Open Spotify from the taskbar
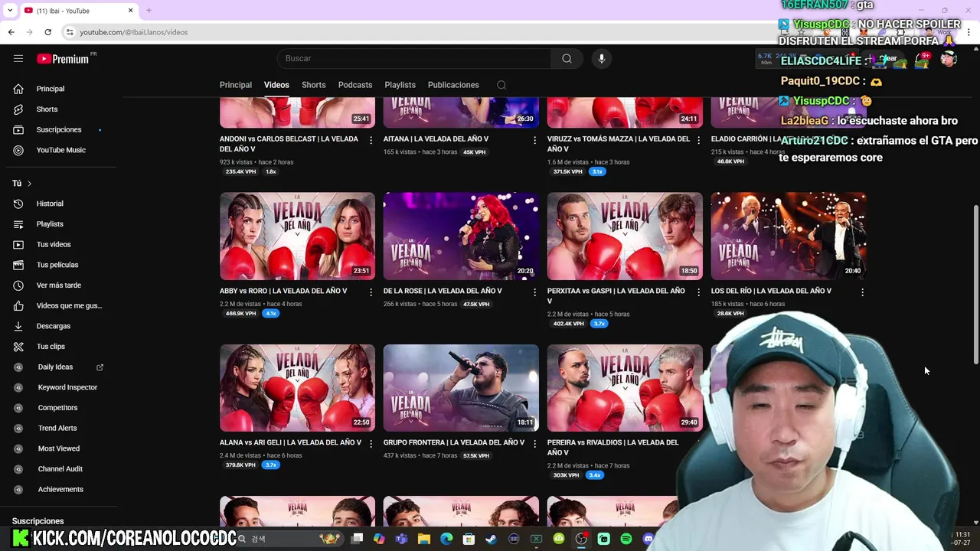This screenshot has width=980, height=551. pos(626,539)
